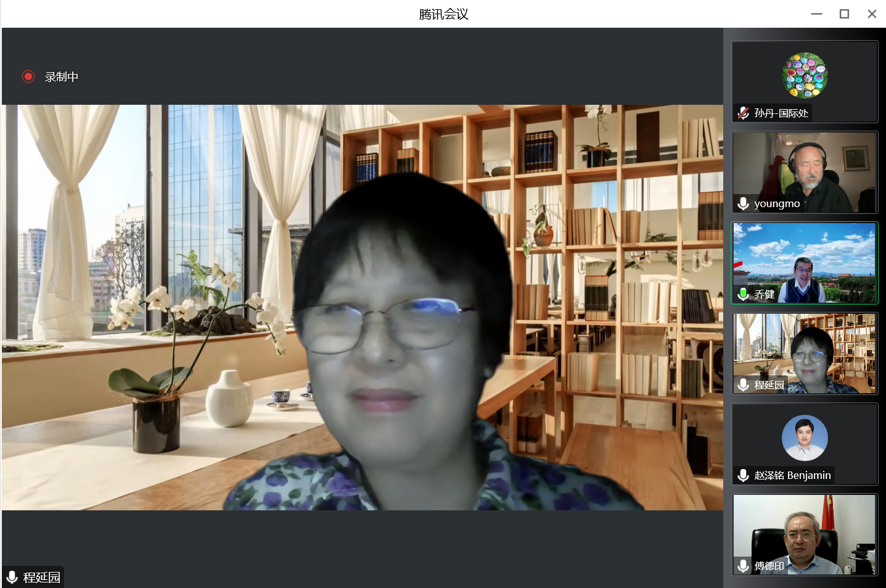Click muted microphone icon beside 孙丹-国际处
The image size is (886, 588).
point(744,113)
